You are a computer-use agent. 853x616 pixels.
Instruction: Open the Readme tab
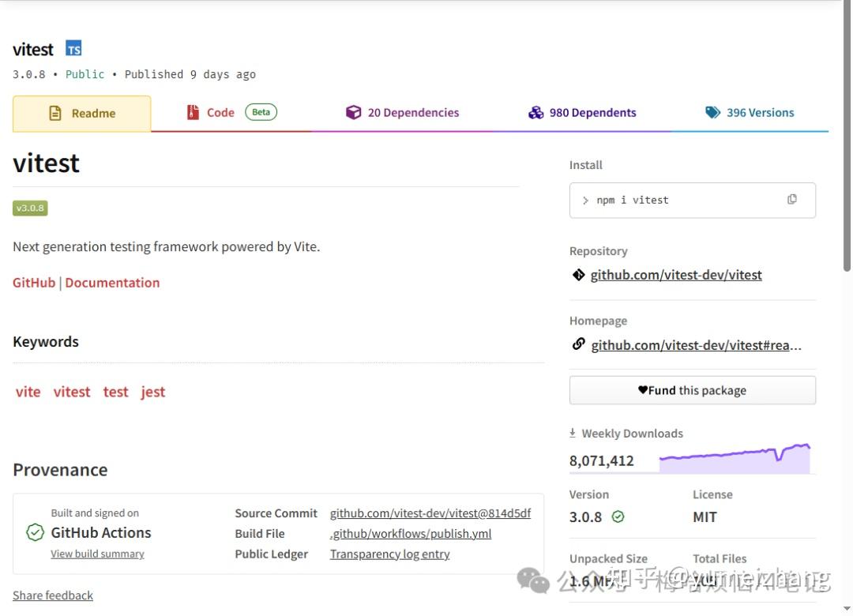82,113
